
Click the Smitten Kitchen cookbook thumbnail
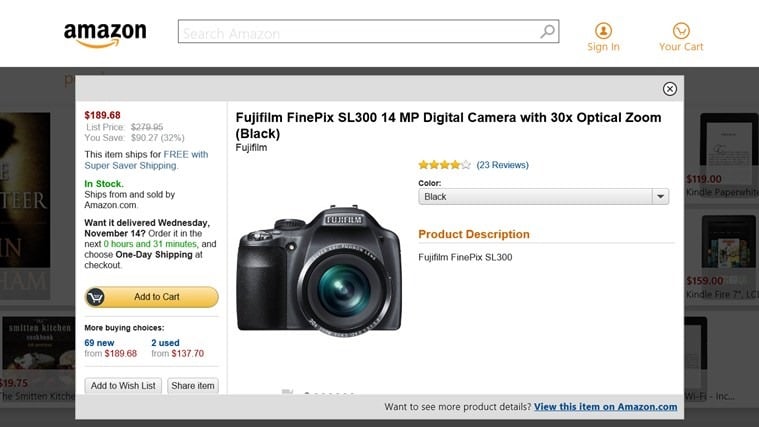[38, 345]
